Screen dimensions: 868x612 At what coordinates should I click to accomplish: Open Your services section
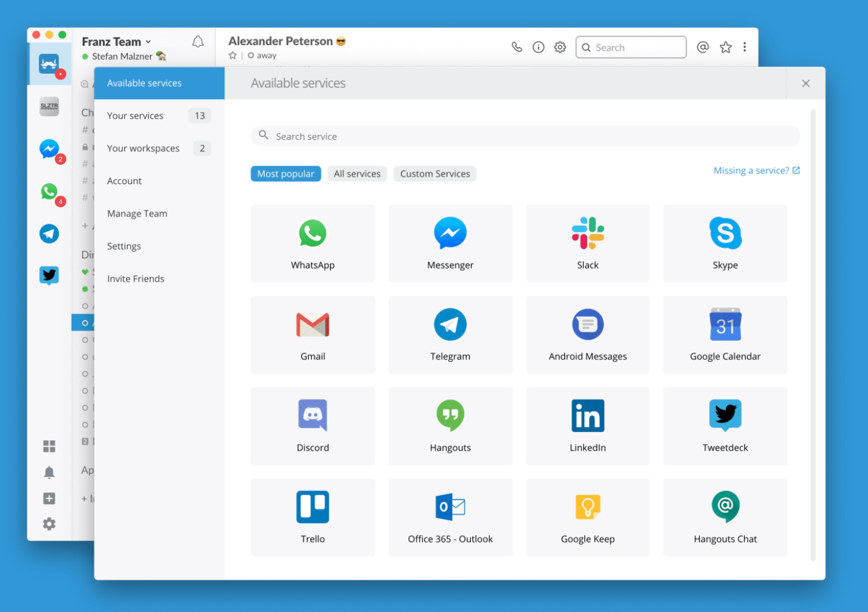(160, 116)
